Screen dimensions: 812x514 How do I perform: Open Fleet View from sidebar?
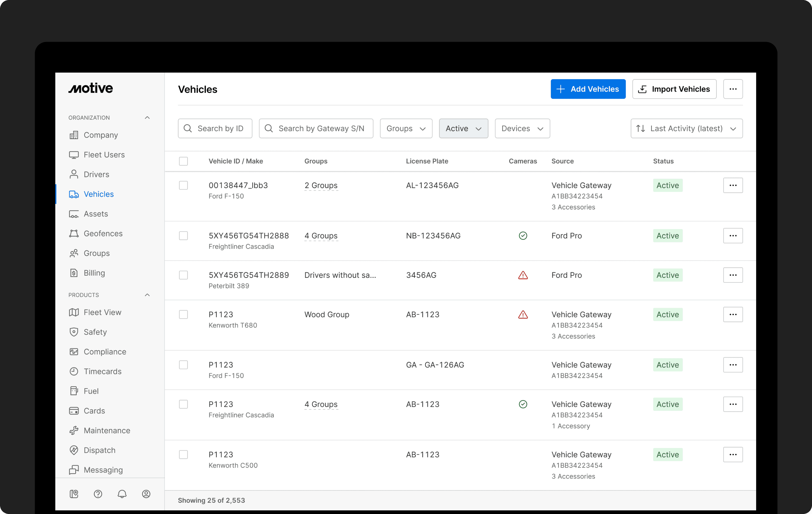tap(102, 312)
